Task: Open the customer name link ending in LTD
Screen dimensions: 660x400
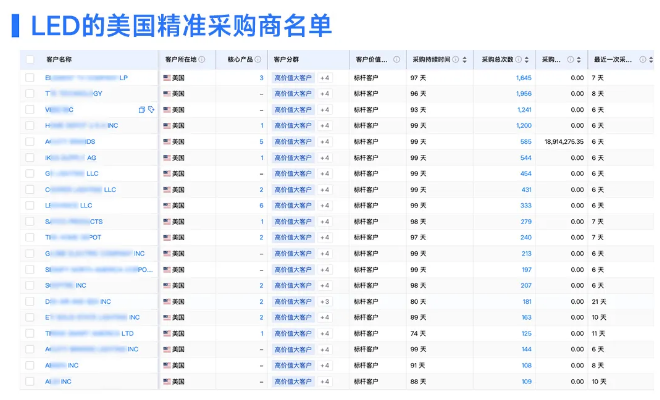Action: (90, 333)
